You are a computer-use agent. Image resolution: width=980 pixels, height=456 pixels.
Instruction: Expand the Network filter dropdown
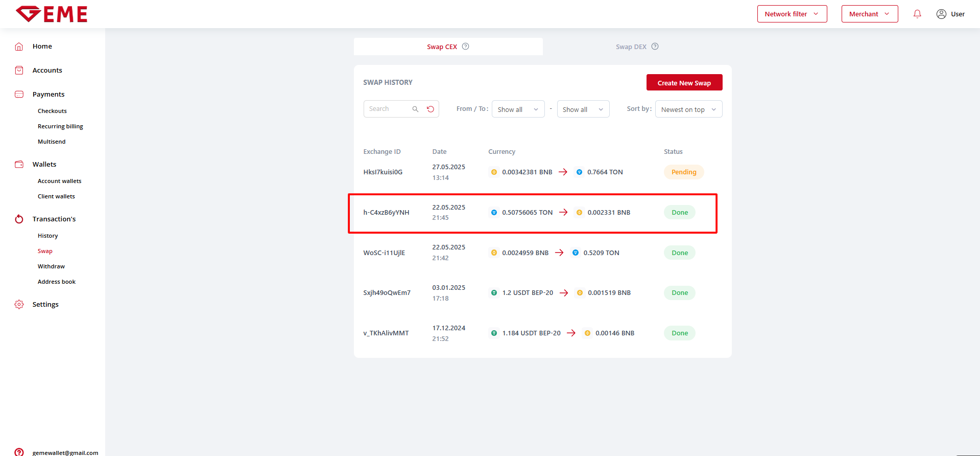coord(792,14)
